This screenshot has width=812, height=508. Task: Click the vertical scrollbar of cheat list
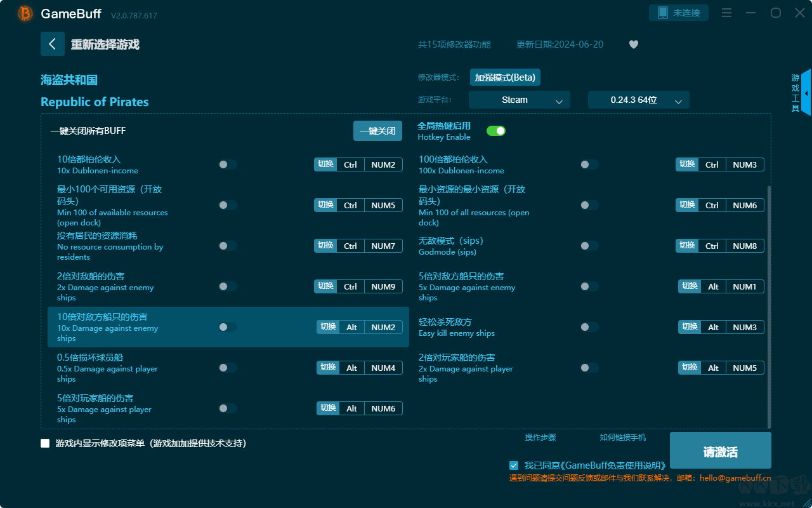769,305
